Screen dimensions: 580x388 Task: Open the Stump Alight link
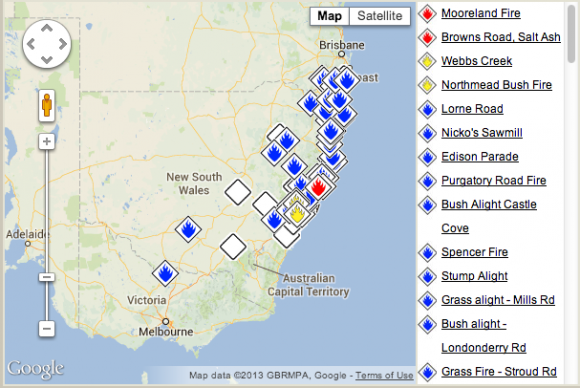[475, 276]
